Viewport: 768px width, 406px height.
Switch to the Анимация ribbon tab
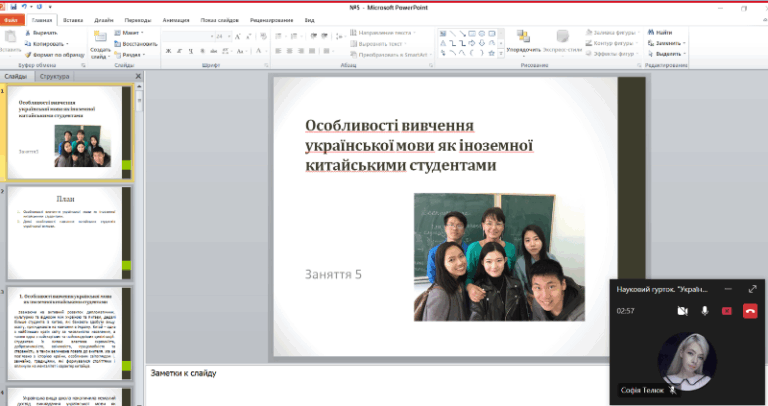point(176,20)
